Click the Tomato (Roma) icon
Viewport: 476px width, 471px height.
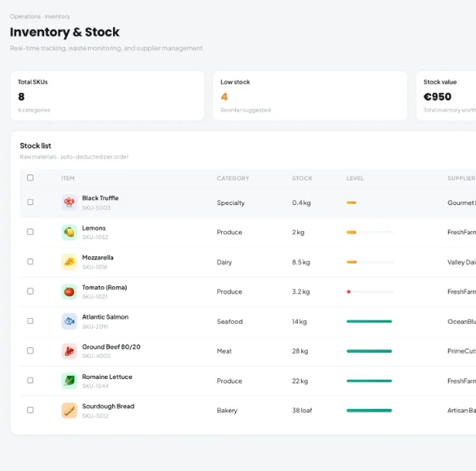pyautogui.click(x=69, y=292)
